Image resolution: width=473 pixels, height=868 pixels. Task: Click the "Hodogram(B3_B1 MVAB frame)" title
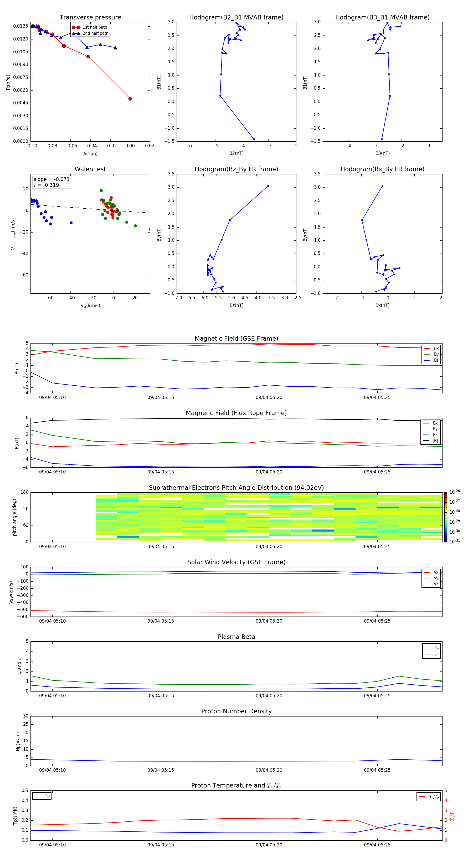[x=382, y=18]
